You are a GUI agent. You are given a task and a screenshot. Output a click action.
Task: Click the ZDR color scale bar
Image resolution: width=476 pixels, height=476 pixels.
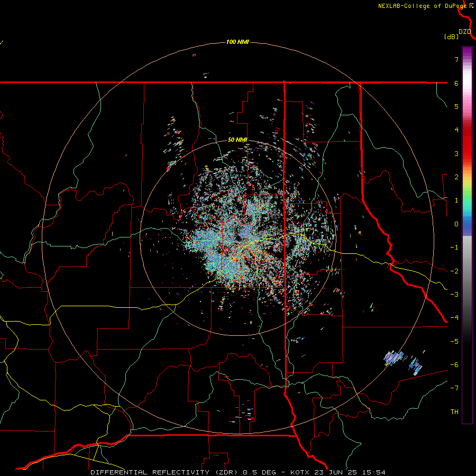point(467,235)
